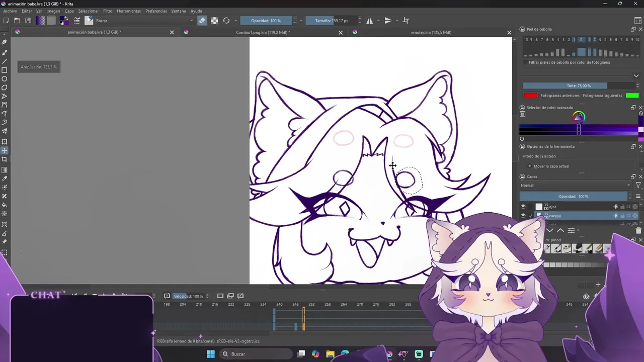The image size is (644, 362).
Task: Enable vertical mirror tool
Action: point(388,21)
